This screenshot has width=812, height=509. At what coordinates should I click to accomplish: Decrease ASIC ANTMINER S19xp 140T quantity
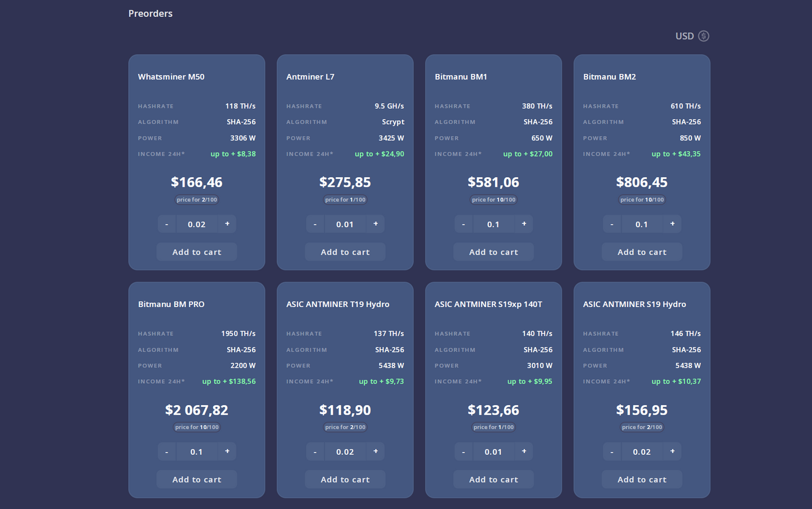[x=464, y=451]
